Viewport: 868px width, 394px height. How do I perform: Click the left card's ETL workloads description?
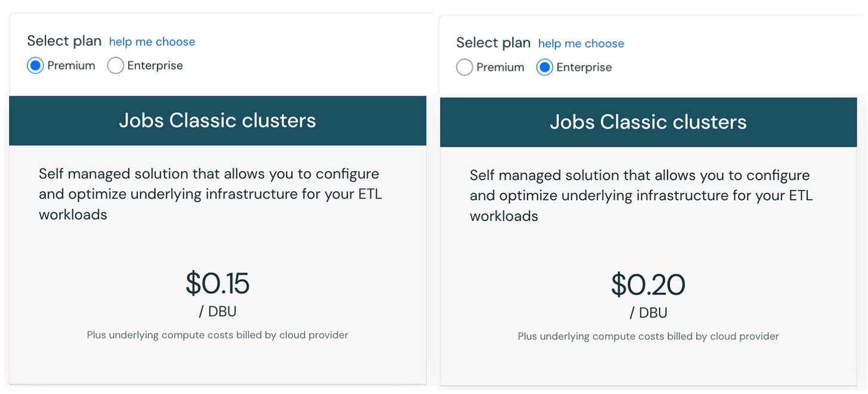coord(210,194)
